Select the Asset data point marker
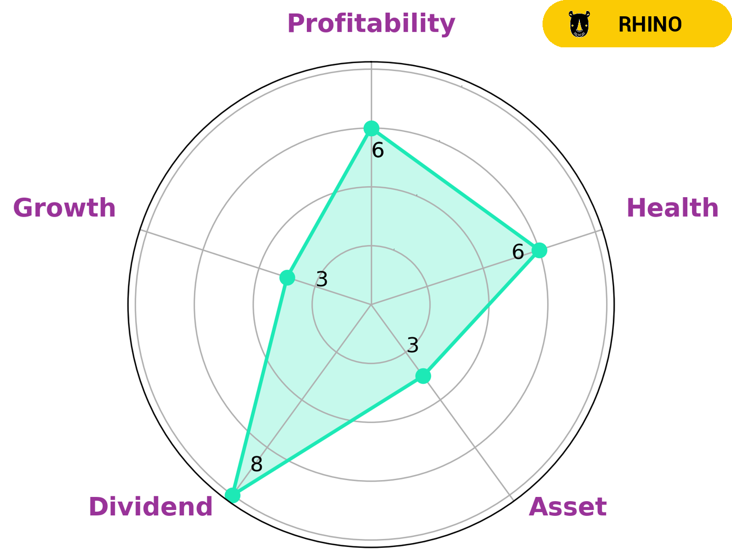Image resolution: width=732 pixels, height=560 pixels. 423,376
